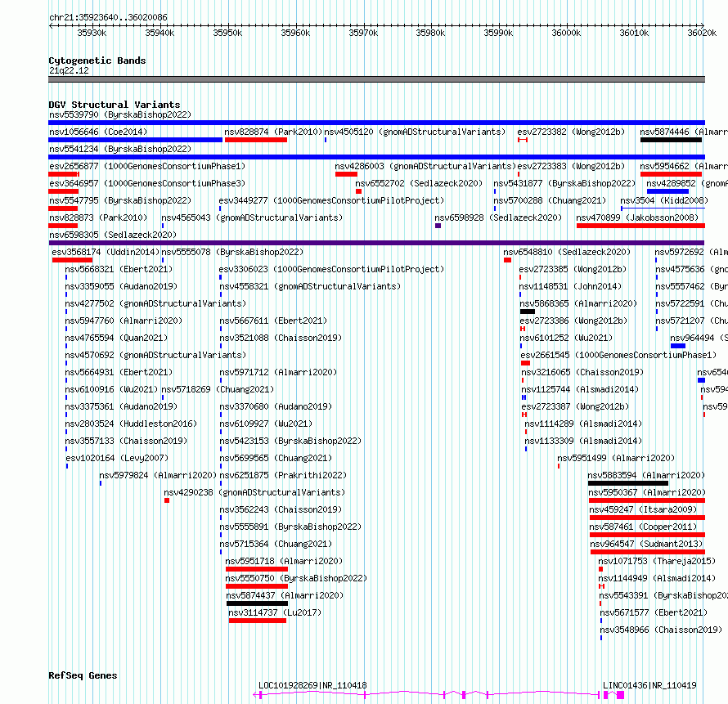Viewport: 728px width, 704px height.
Task: Open variant nsv6251875 (Prakrithi2022)
Action: (283, 475)
